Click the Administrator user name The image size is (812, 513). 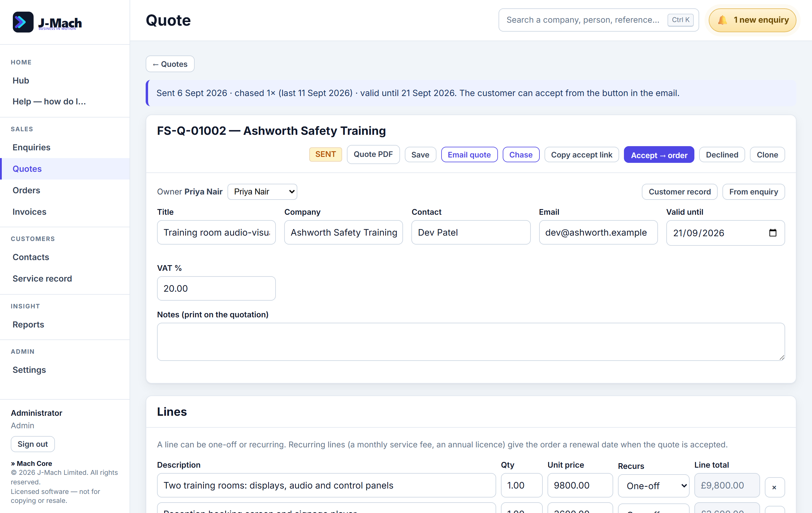click(36, 413)
